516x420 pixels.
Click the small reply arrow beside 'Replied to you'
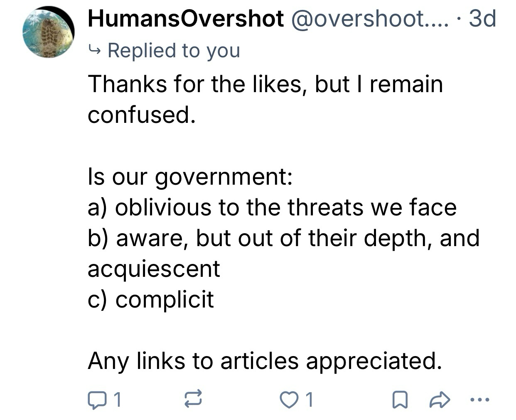click(x=94, y=51)
